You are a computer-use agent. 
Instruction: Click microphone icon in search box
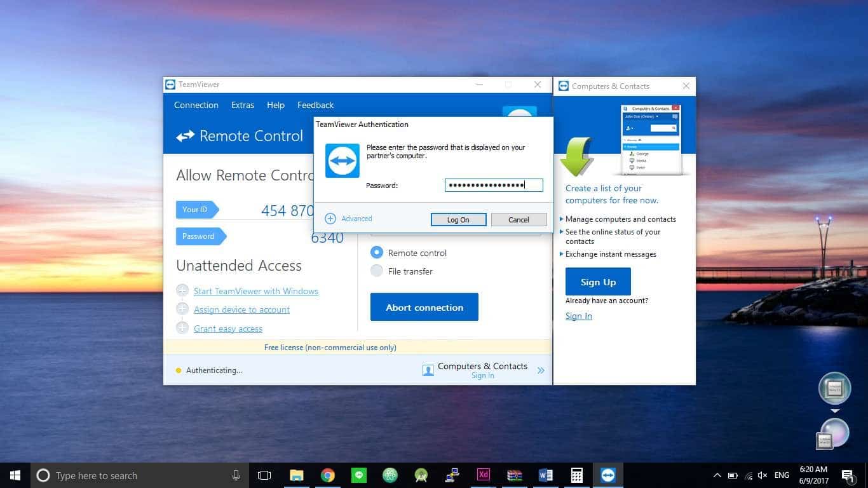point(236,475)
